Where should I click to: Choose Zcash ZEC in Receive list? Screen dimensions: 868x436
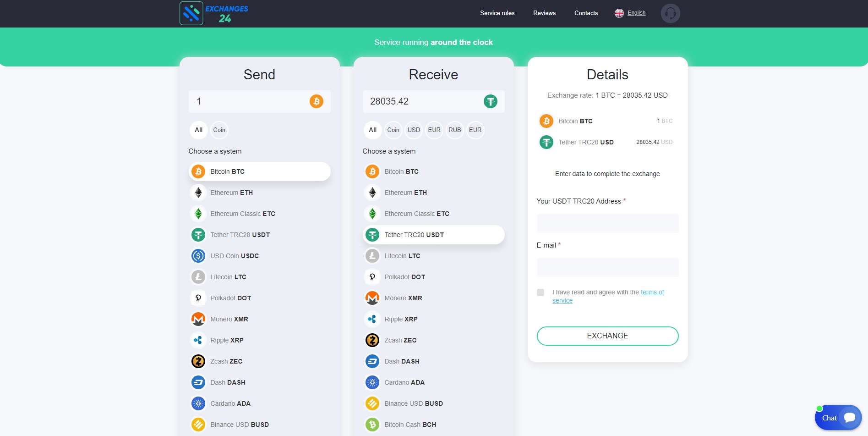tap(433, 340)
